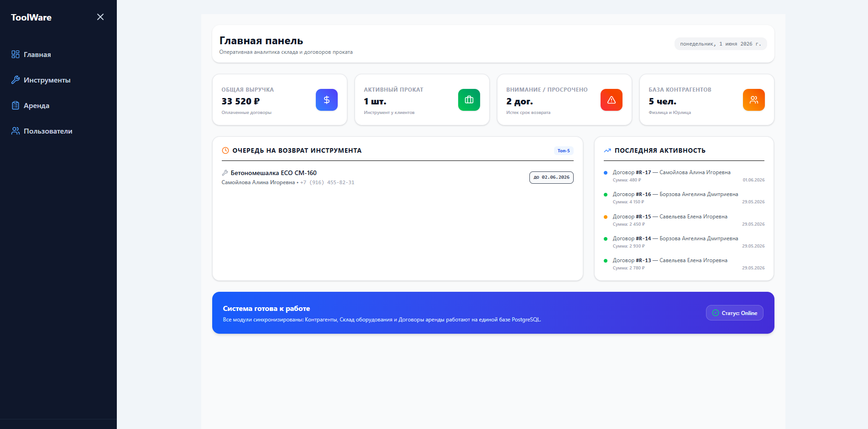
Task: Select the База контрагентов heading
Action: pyautogui.click(x=680, y=90)
